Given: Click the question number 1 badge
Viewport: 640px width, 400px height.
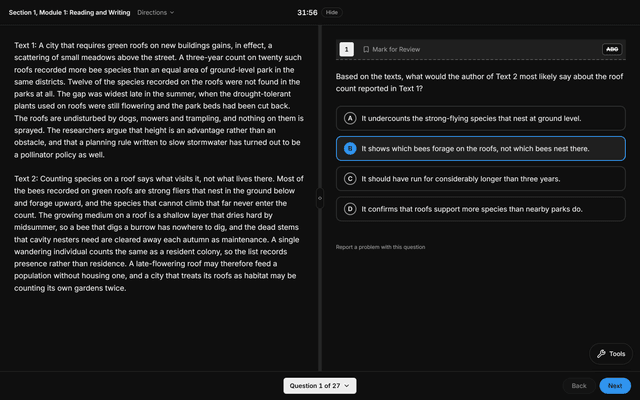Looking at the screenshot, I should point(347,49).
